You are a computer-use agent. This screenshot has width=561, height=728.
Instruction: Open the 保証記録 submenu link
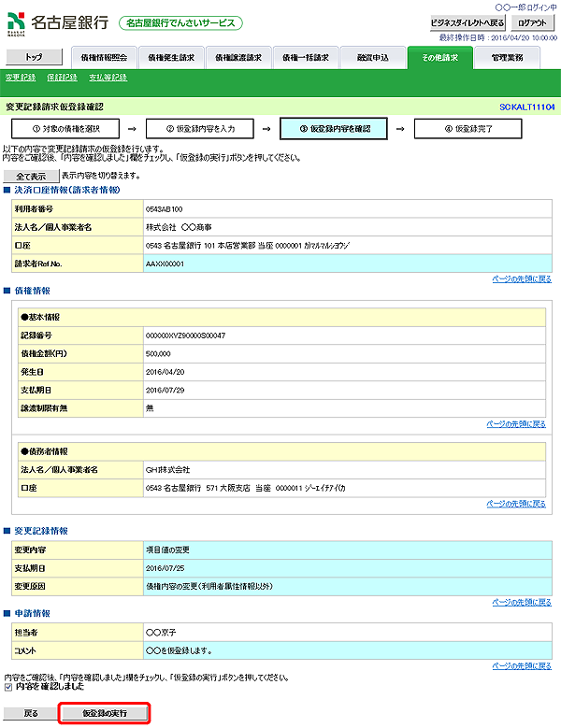[63, 78]
